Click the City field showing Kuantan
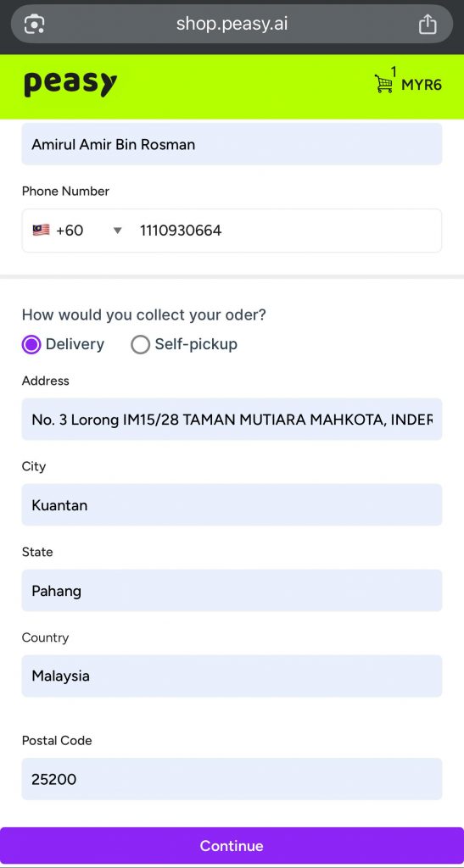464x868 pixels. point(232,505)
